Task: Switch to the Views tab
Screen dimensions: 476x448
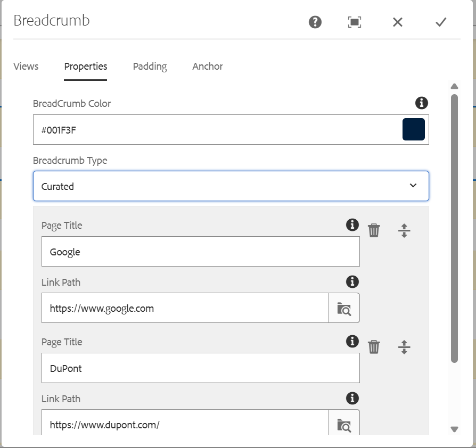Action: pos(26,67)
